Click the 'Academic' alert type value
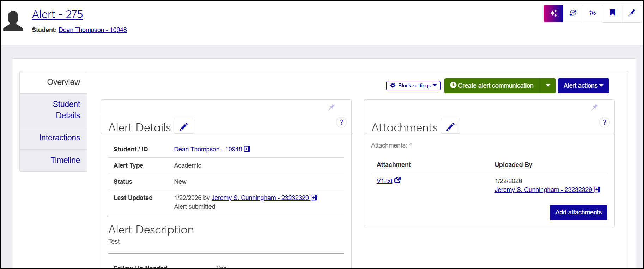644x269 pixels. (188, 165)
